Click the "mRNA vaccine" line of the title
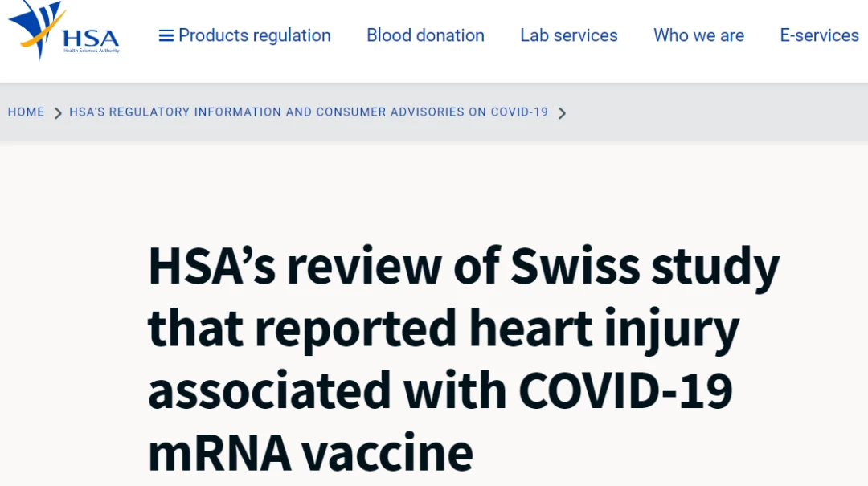The width and height of the screenshot is (868, 486). pyautogui.click(x=310, y=453)
